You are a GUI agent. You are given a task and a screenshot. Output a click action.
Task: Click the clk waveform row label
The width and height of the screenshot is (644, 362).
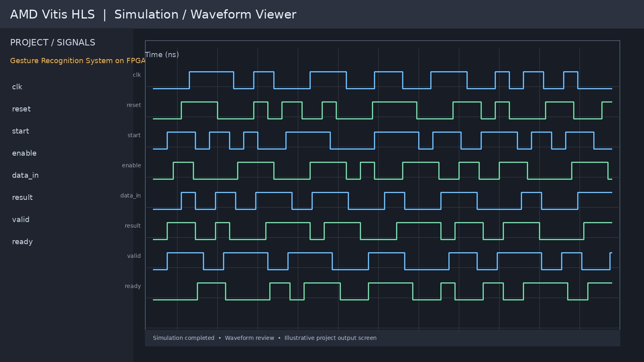[x=137, y=75]
